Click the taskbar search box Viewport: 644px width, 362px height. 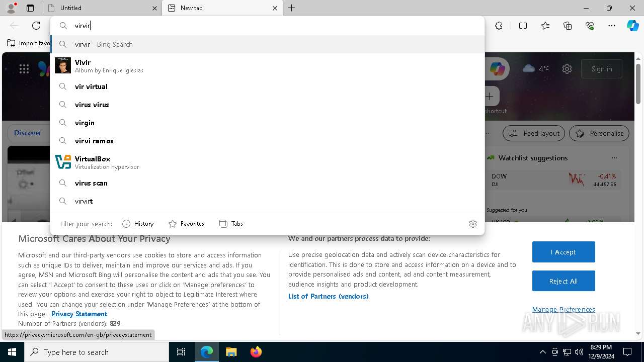(97, 352)
